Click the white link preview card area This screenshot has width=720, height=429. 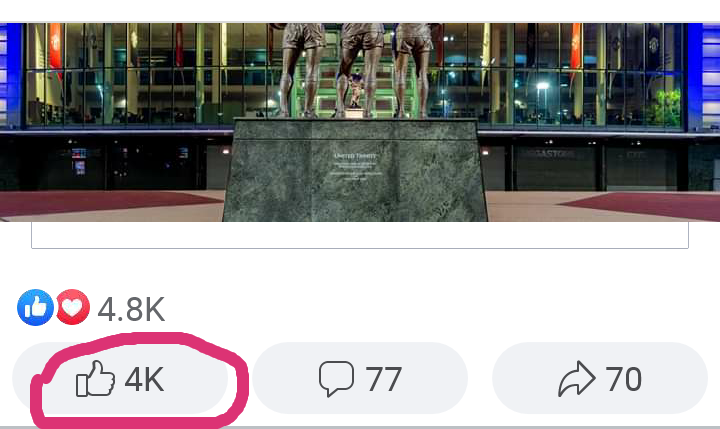360,235
